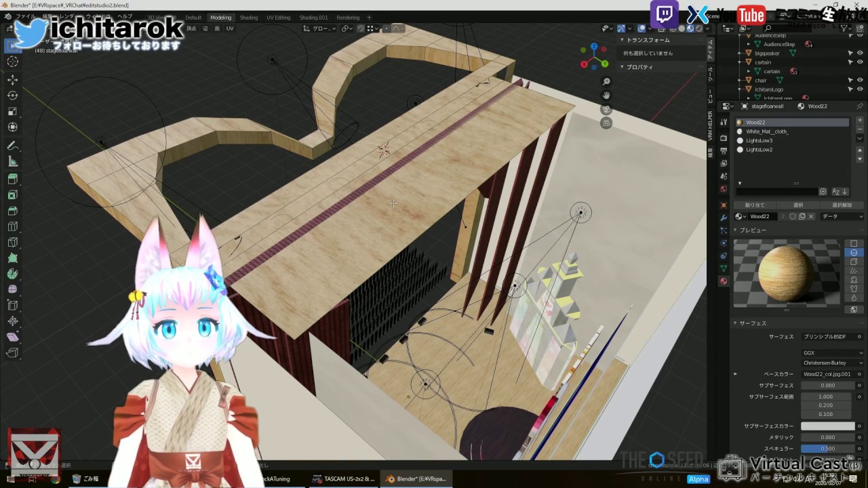The width and height of the screenshot is (868, 488).
Task: Toggle visibility of cartain object
Action: [860, 62]
